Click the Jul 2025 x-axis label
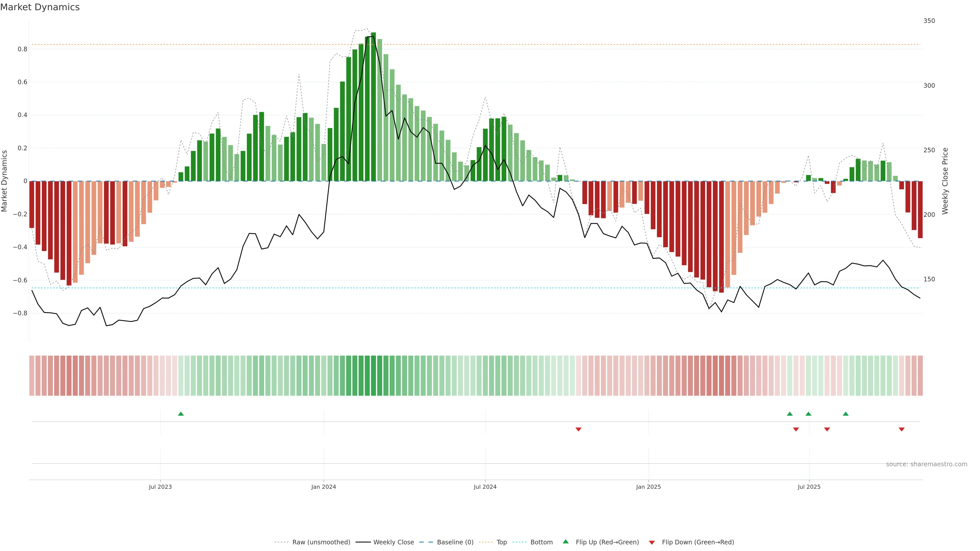This screenshot has width=980, height=551. (809, 487)
